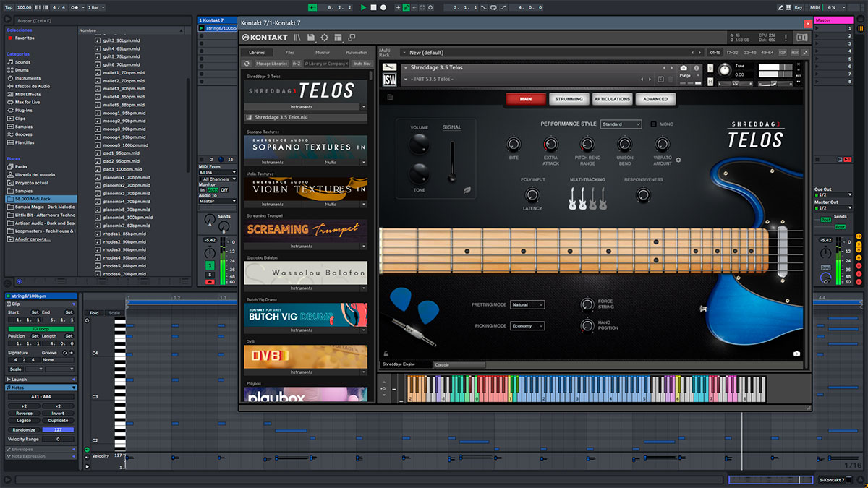The height and width of the screenshot is (488, 868).
Task: Open All Channels dropdown
Action: 218,179
